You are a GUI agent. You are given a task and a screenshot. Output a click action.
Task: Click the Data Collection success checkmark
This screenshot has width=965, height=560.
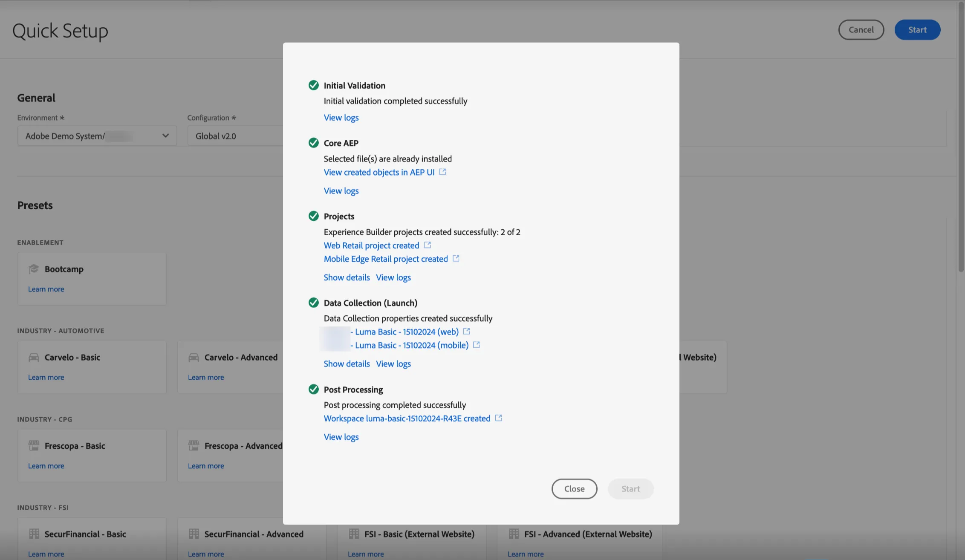tap(314, 303)
